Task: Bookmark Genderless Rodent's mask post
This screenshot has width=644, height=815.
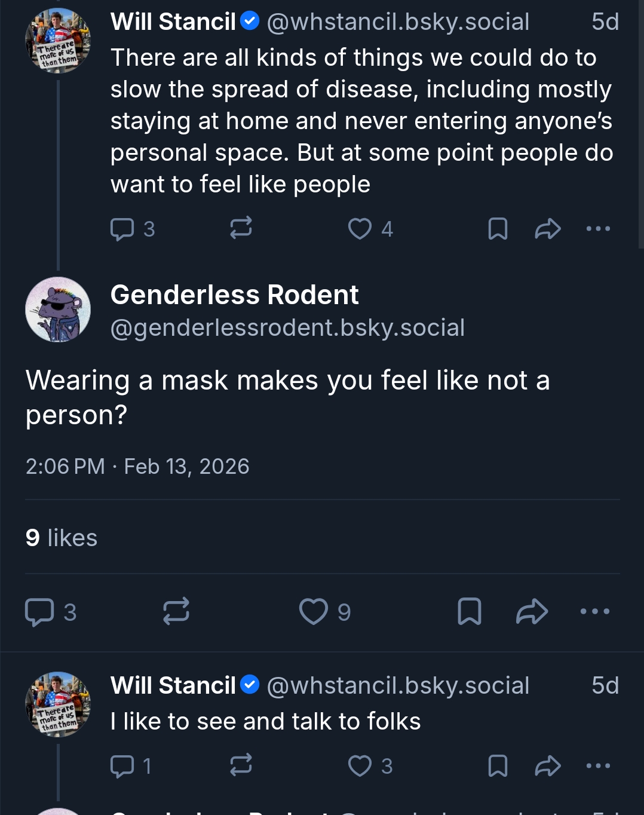Action: click(470, 611)
